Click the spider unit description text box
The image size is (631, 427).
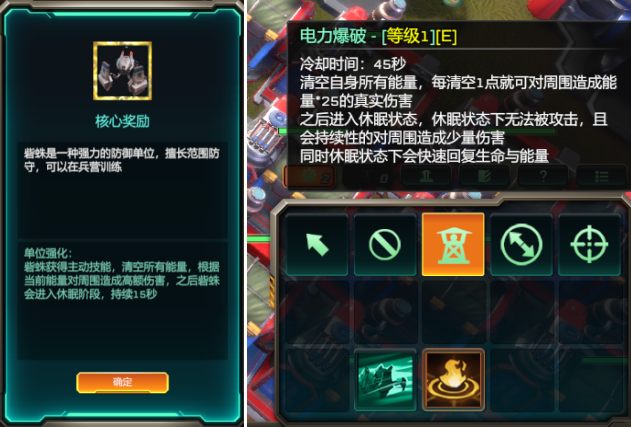[x=122, y=190]
